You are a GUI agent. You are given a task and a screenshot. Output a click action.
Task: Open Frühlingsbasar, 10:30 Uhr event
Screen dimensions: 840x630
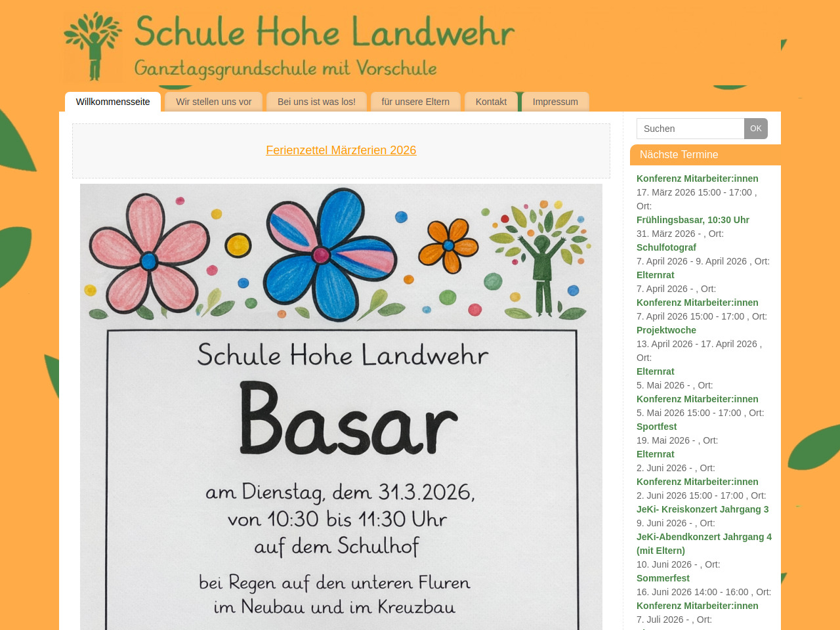pos(692,220)
